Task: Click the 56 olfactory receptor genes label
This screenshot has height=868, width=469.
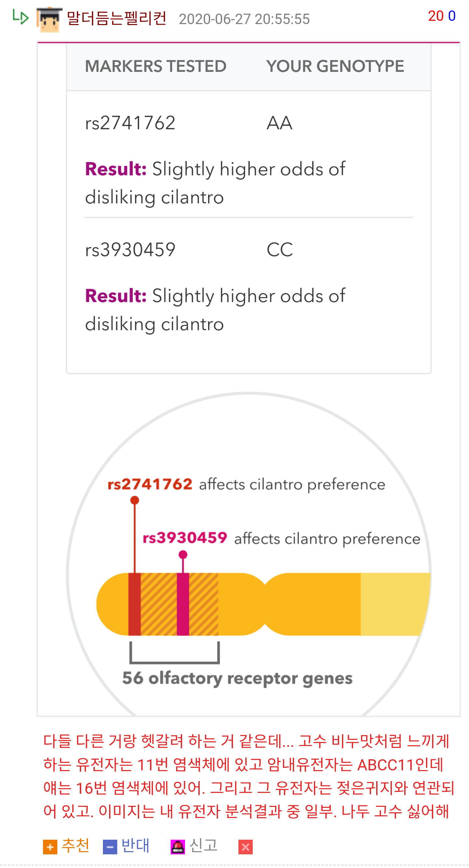Action: (237, 678)
